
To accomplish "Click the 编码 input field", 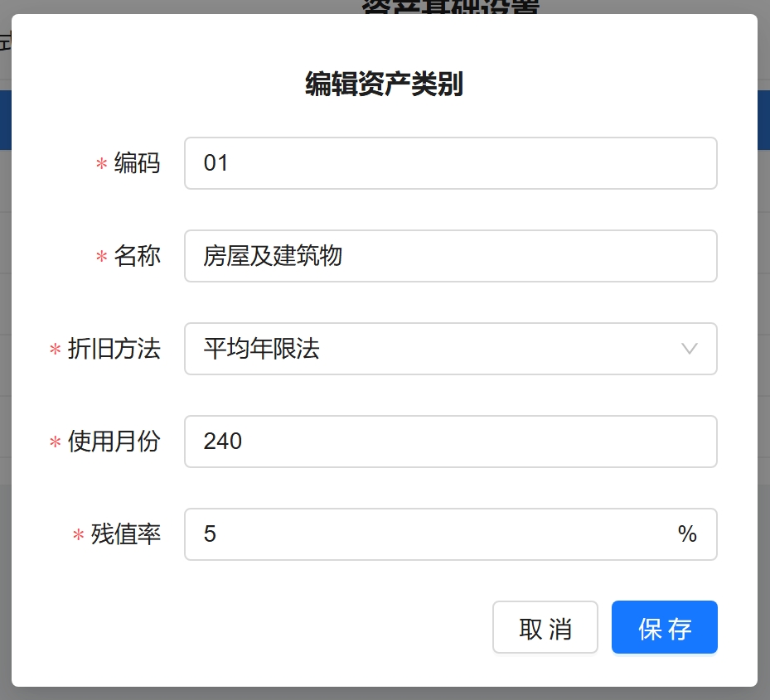I will [450, 163].
